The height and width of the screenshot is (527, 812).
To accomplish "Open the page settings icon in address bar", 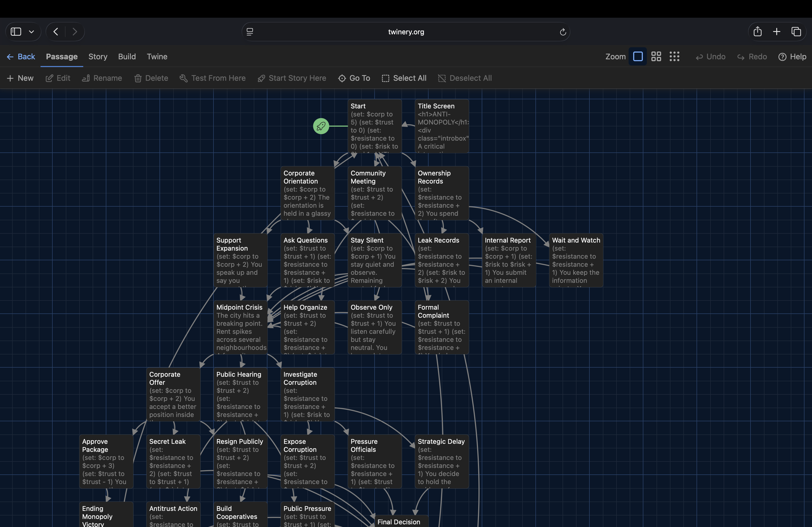I will [250, 32].
